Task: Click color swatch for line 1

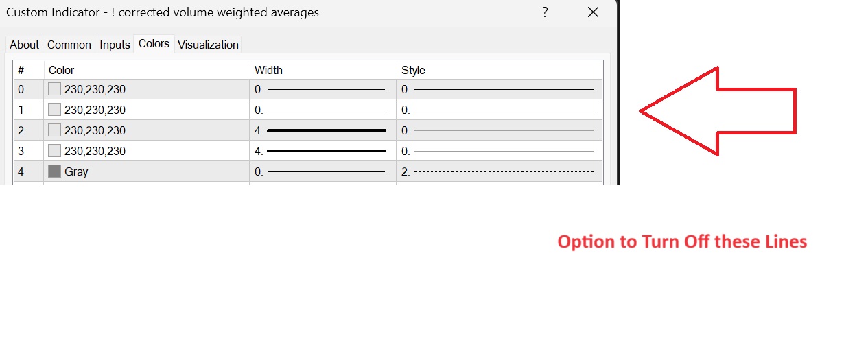Action: click(x=55, y=110)
